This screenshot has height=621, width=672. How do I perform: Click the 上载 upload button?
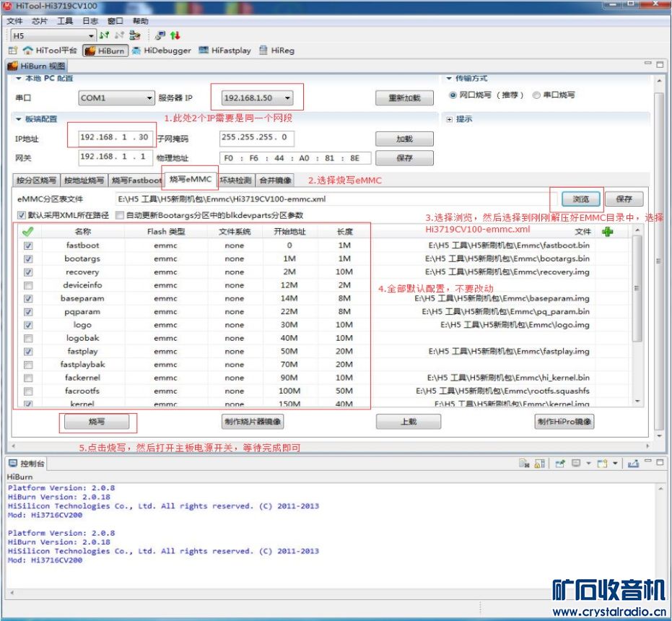[x=409, y=422]
